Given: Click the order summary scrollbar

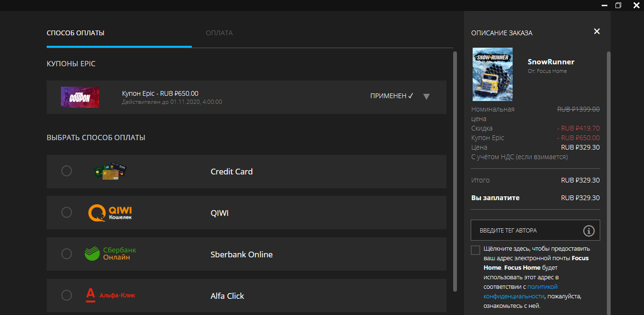Looking at the screenshot, I should click(x=609, y=182).
